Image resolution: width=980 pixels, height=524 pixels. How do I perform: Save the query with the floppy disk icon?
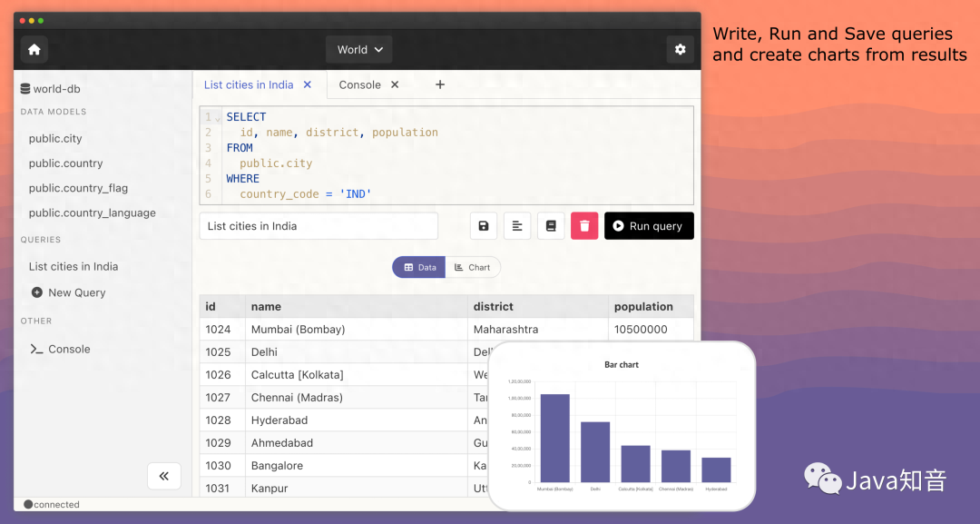click(484, 226)
